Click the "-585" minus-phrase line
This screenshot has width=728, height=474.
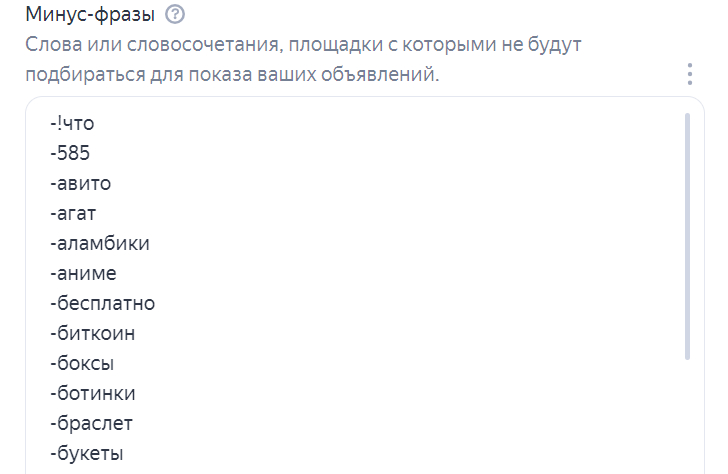click(x=69, y=153)
